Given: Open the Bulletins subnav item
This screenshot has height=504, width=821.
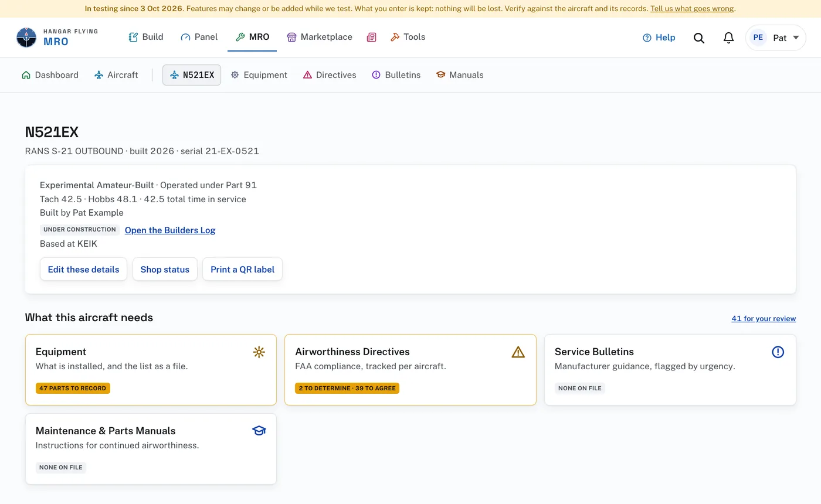Looking at the screenshot, I should [396, 75].
